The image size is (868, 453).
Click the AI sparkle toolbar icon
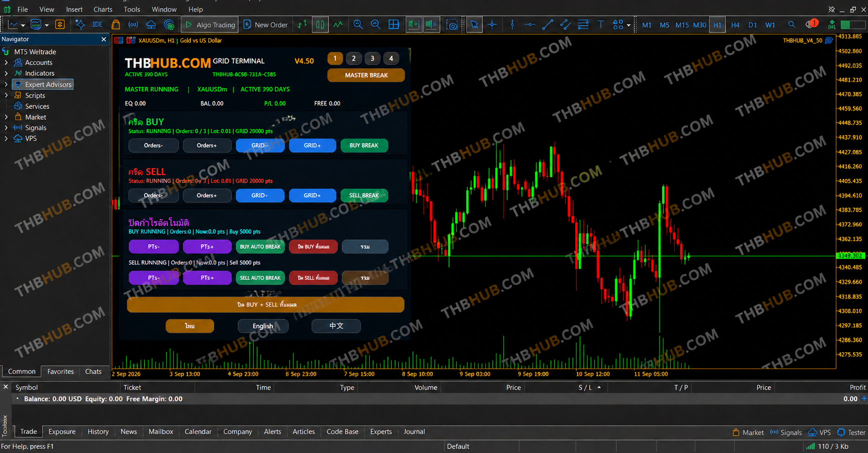[80, 24]
